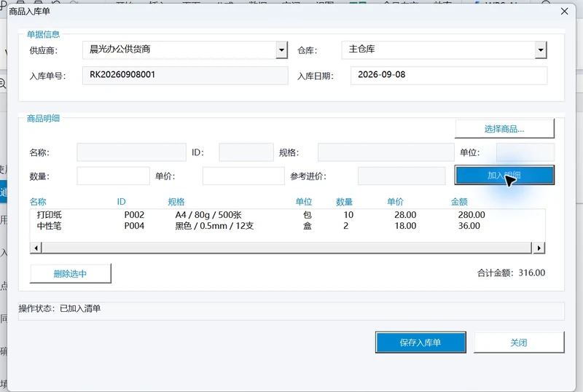Click the 加入明细 button
583x392 pixels.
click(504, 175)
